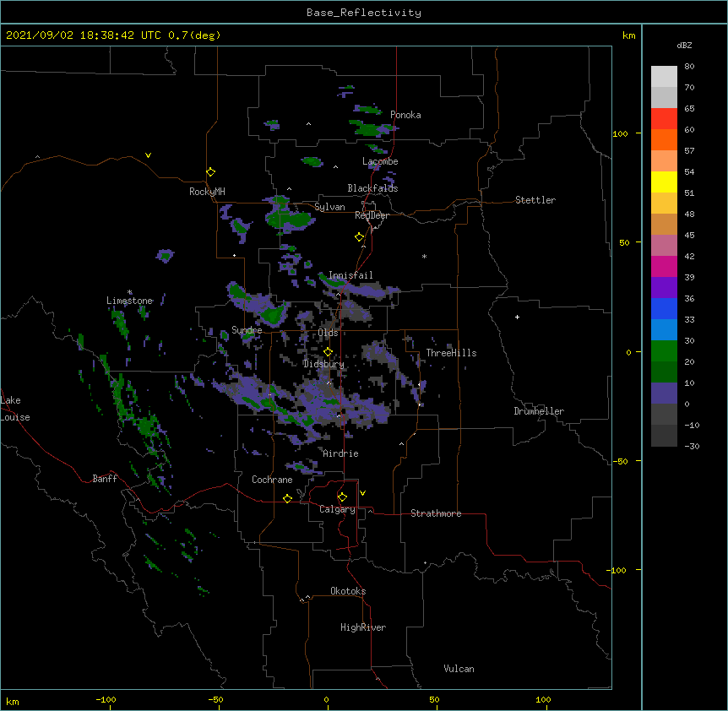Click the Limestone label
Screen dimensions: 728x711
tap(129, 301)
